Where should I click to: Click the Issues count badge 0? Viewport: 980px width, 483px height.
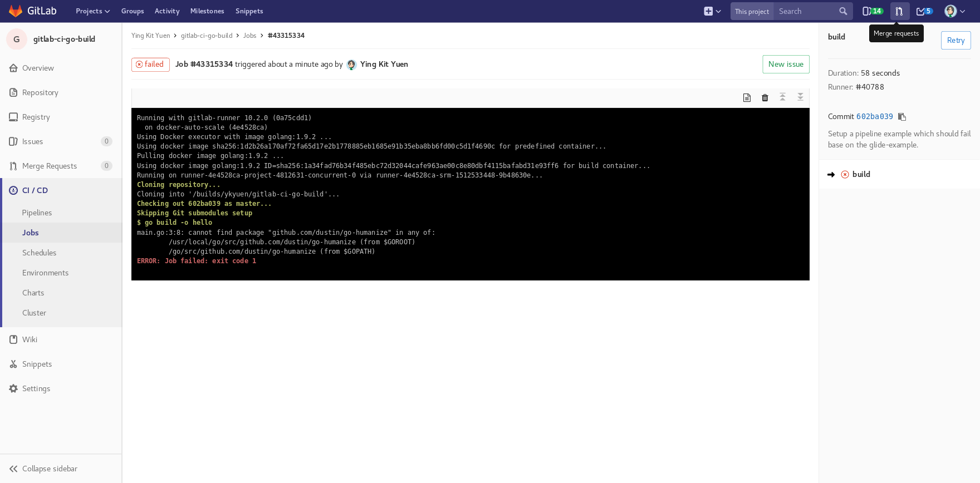106,141
